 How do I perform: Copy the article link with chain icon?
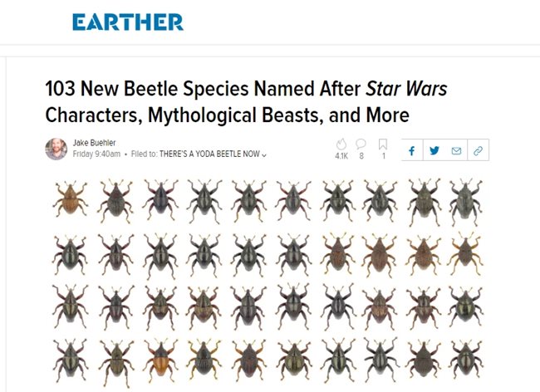coord(478,150)
